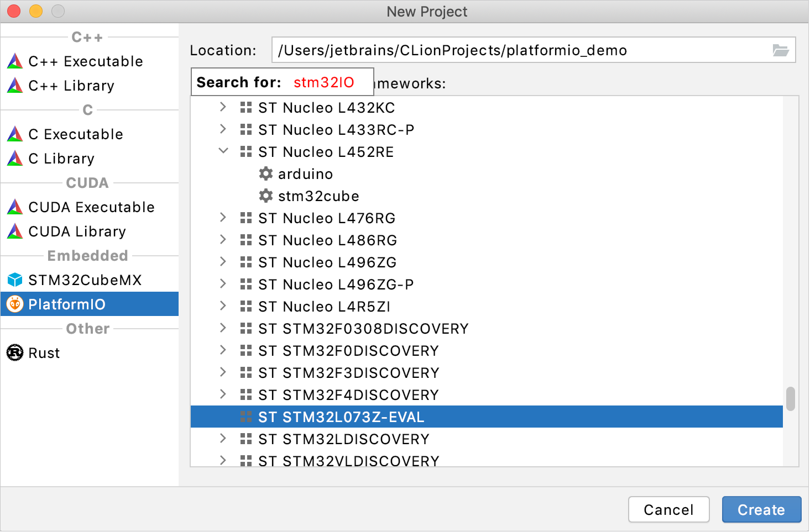The width and height of the screenshot is (810, 532).
Task: Click the board list scrollbar thumb
Action: pyautogui.click(x=791, y=399)
